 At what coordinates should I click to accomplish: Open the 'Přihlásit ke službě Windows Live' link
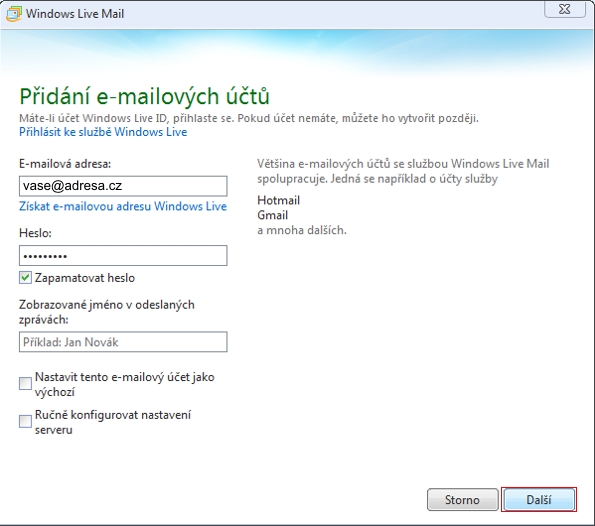103,132
